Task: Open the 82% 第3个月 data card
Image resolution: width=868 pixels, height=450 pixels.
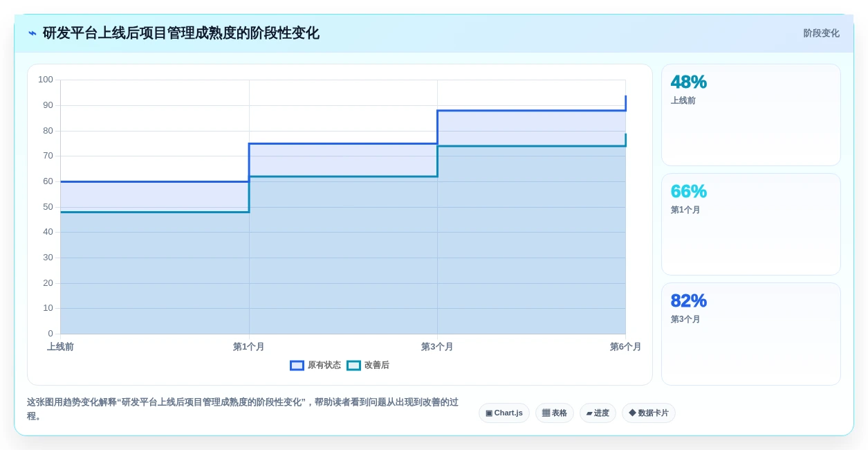Action: click(x=751, y=334)
